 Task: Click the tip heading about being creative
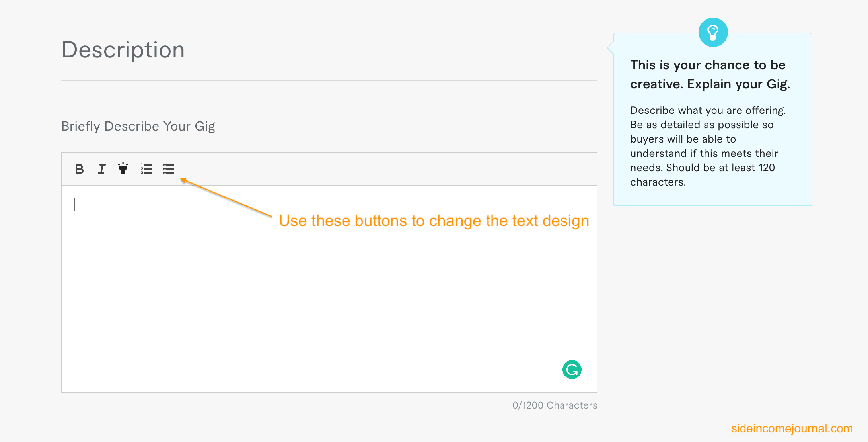pos(710,74)
